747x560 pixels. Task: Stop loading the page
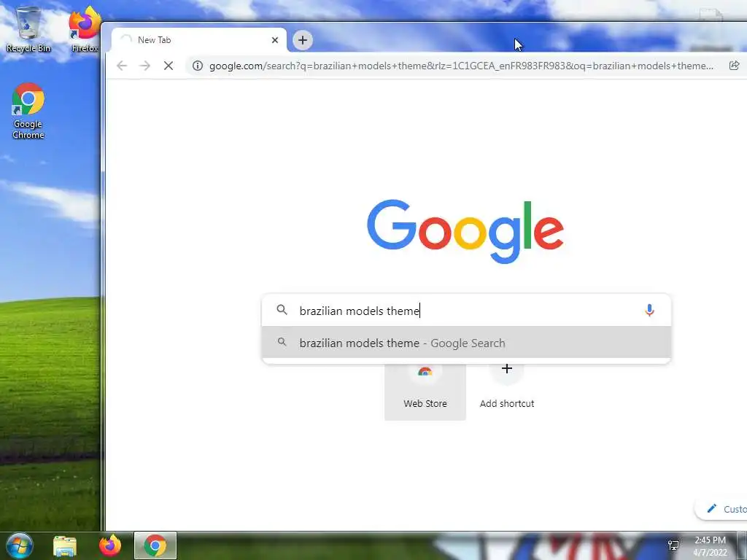[x=169, y=66]
